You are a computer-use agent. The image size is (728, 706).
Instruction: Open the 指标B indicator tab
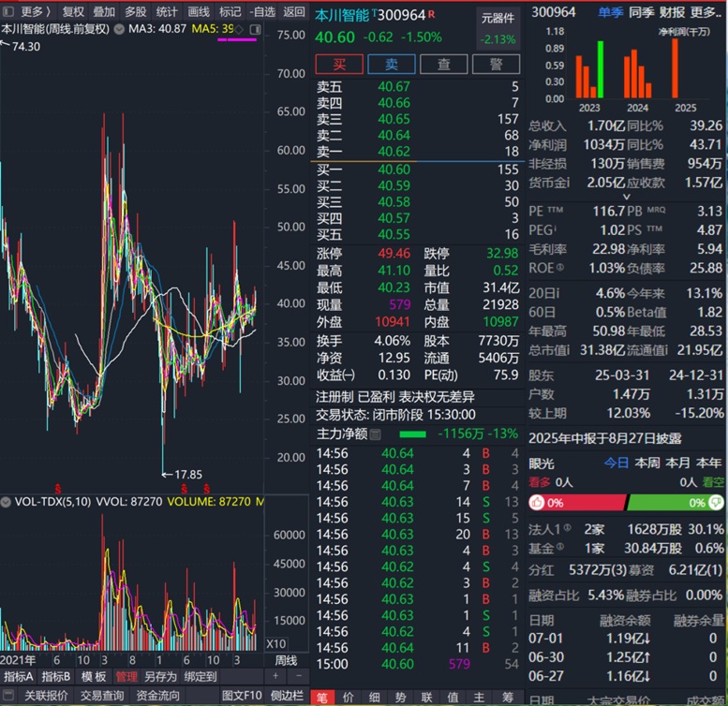tap(55, 677)
